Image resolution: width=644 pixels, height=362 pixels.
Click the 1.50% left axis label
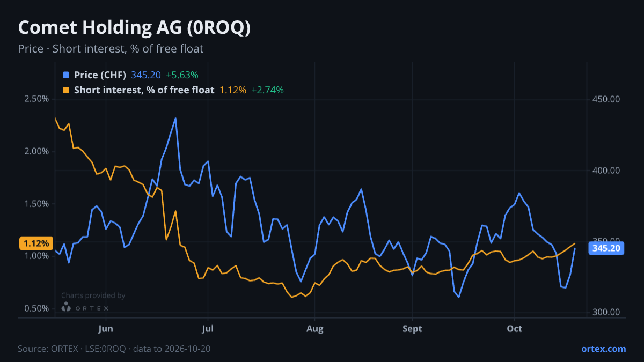click(x=36, y=204)
